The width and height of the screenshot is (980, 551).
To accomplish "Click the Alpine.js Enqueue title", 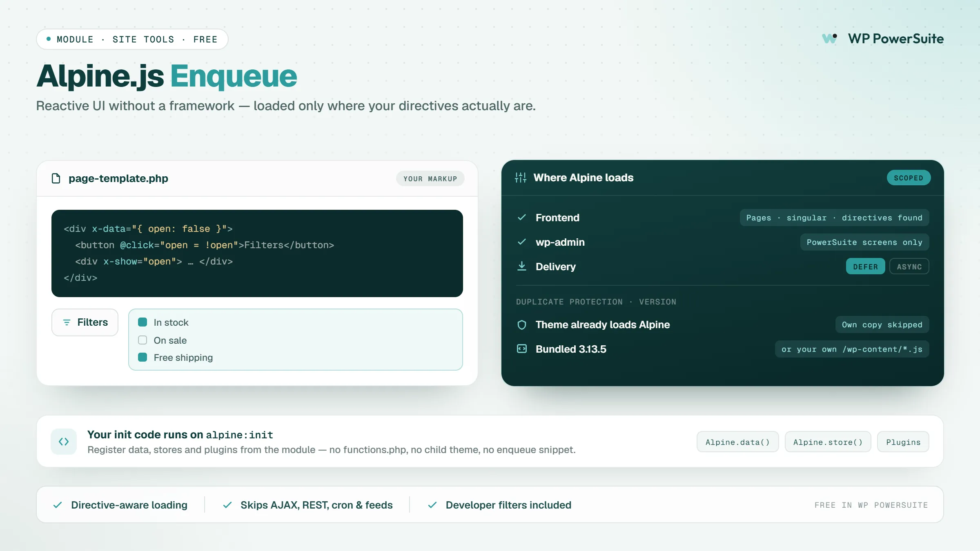I will pos(167,76).
